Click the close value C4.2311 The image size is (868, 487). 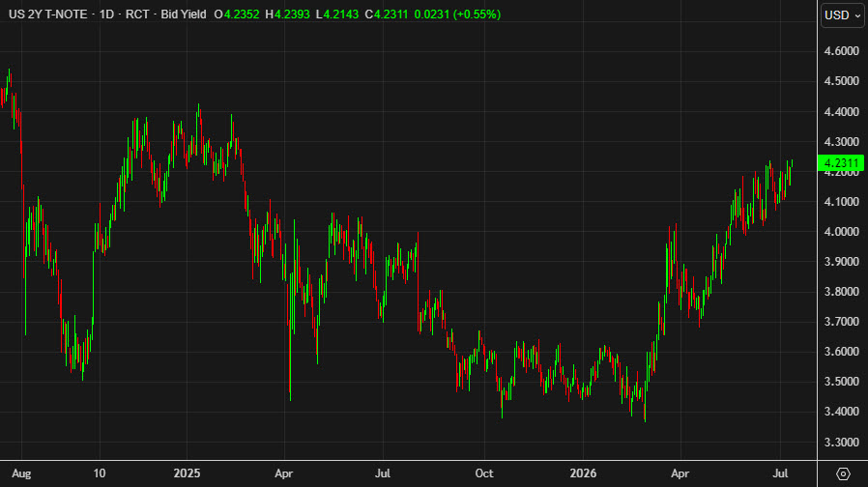(x=386, y=14)
